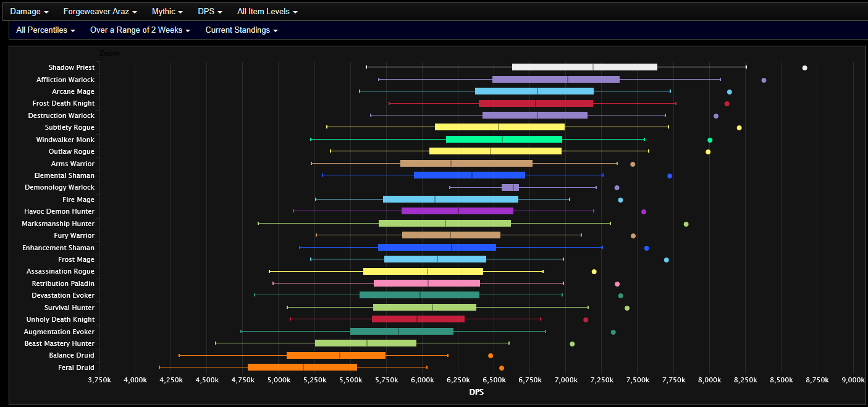Click the 6,000k axis tick label
The height and width of the screenshot is (407, 868).
[x=422, y=380]
